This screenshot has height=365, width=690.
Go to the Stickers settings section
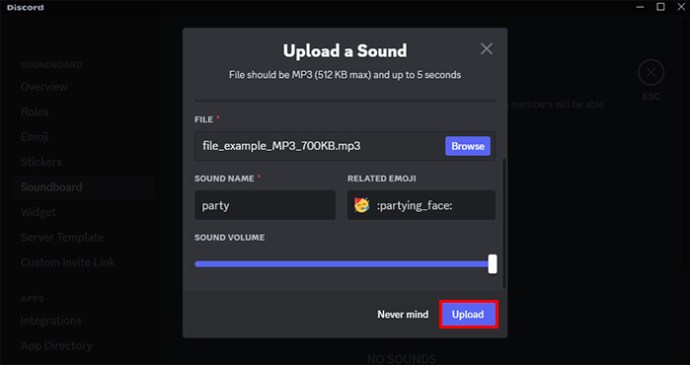tap(41, 162)
